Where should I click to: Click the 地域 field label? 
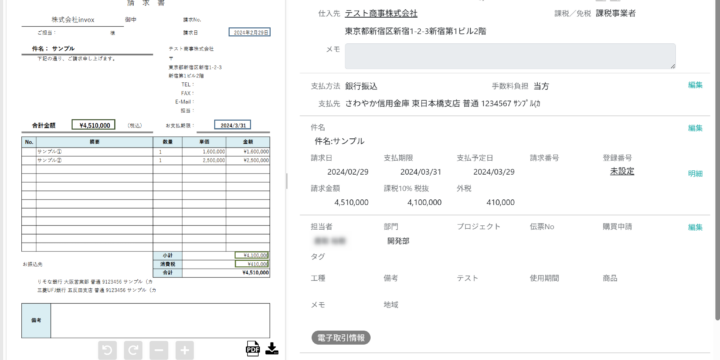pos(391,305)
